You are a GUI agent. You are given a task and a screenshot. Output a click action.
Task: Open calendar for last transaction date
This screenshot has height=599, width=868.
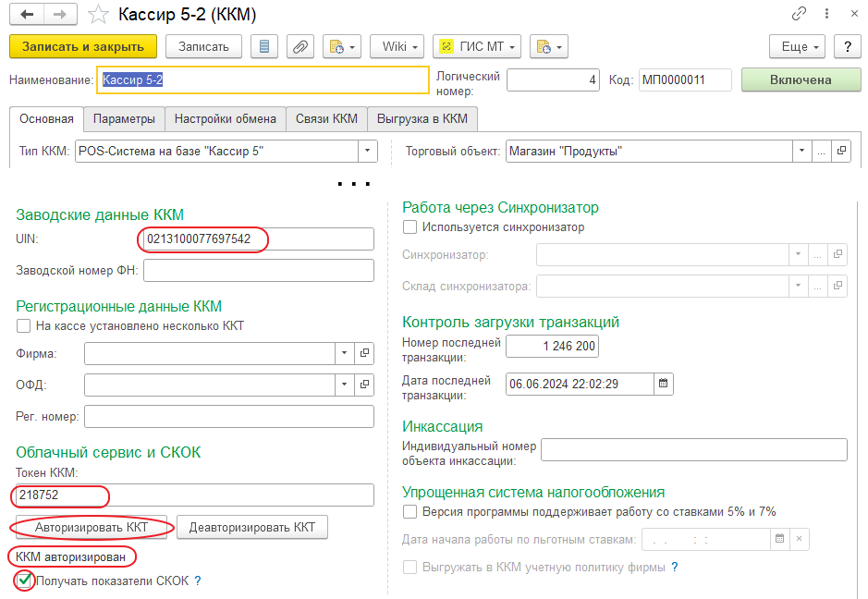pos(663,383)
